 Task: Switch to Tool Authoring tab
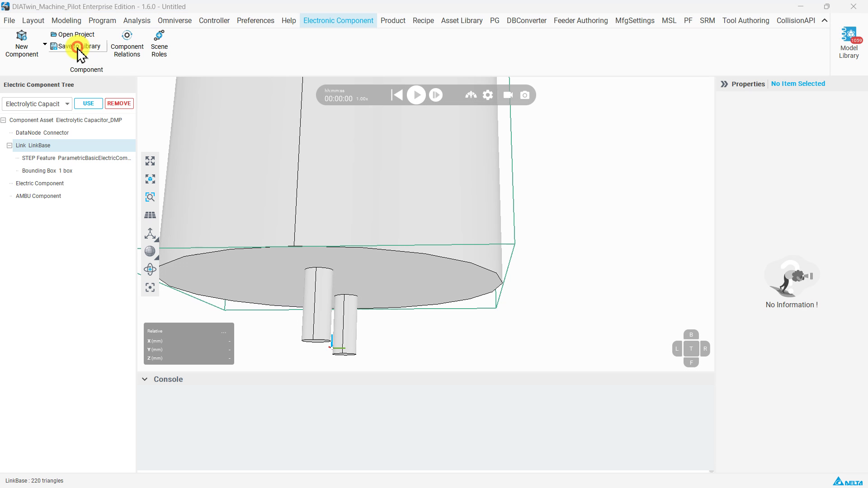point(746,20)
